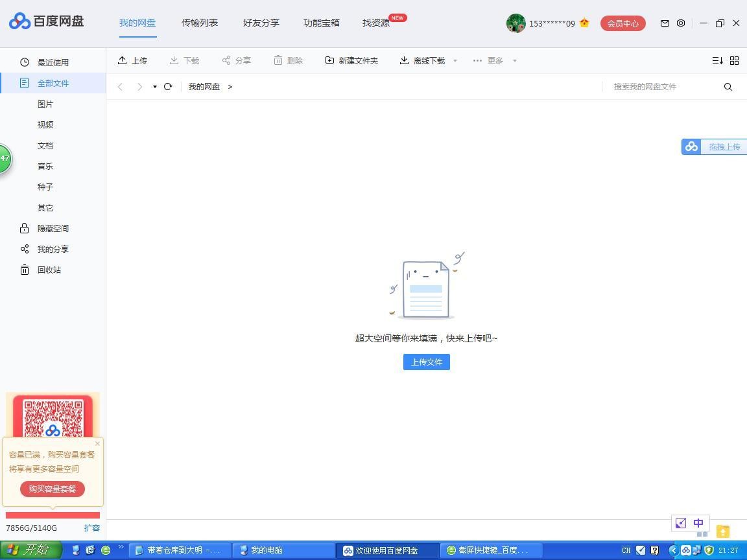
Task: Open the sort order icon
Action: click(x=717, y=60)
